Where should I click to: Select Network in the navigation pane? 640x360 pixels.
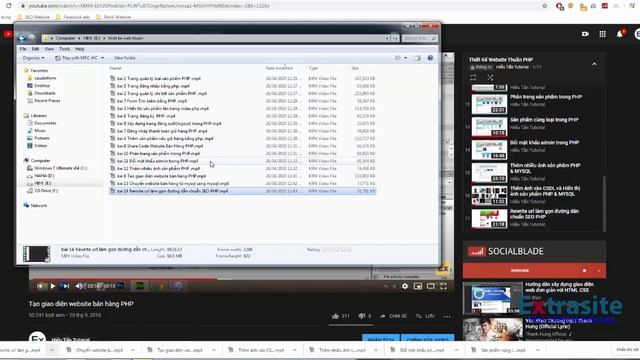pos(38,205)
